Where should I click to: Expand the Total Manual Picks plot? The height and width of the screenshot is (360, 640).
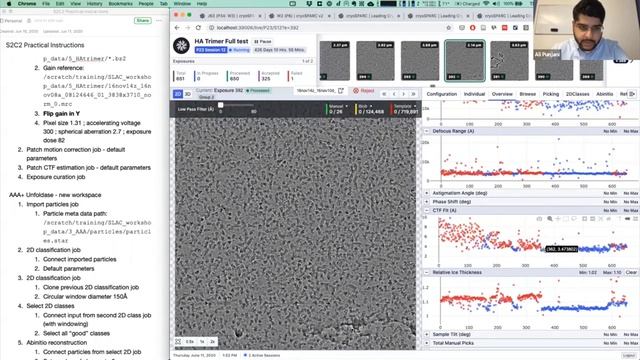pos(427,343)
